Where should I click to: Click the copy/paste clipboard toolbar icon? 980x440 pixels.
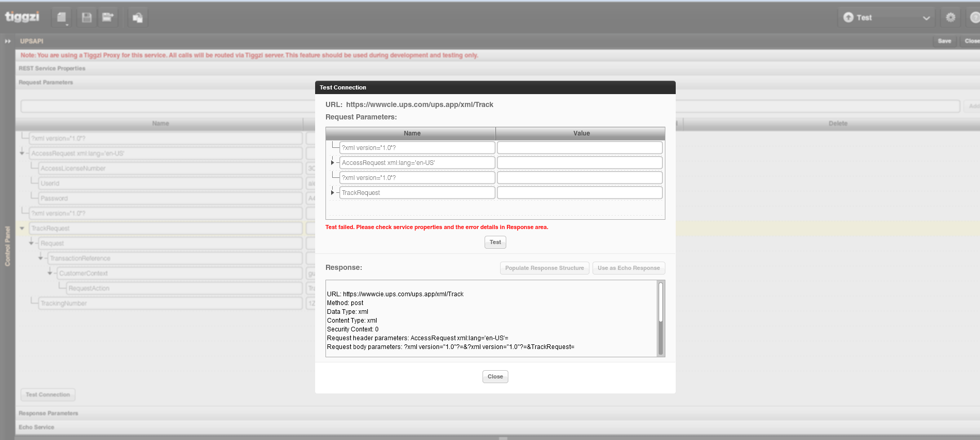click(x=137, y=18)
